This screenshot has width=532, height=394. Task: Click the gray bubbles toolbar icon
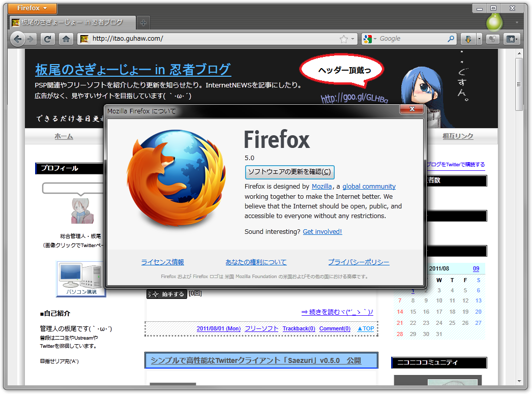coord(492,39)
